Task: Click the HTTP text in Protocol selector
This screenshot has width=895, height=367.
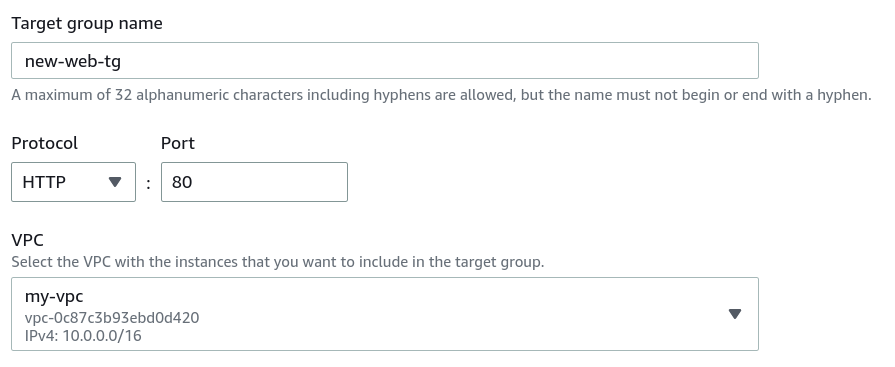Action: tap(44, 182)
